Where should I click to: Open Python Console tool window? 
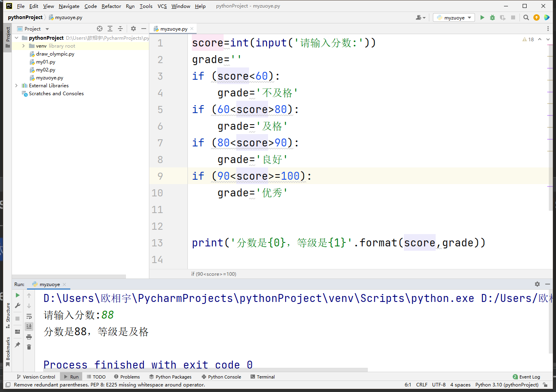point(221,377)
